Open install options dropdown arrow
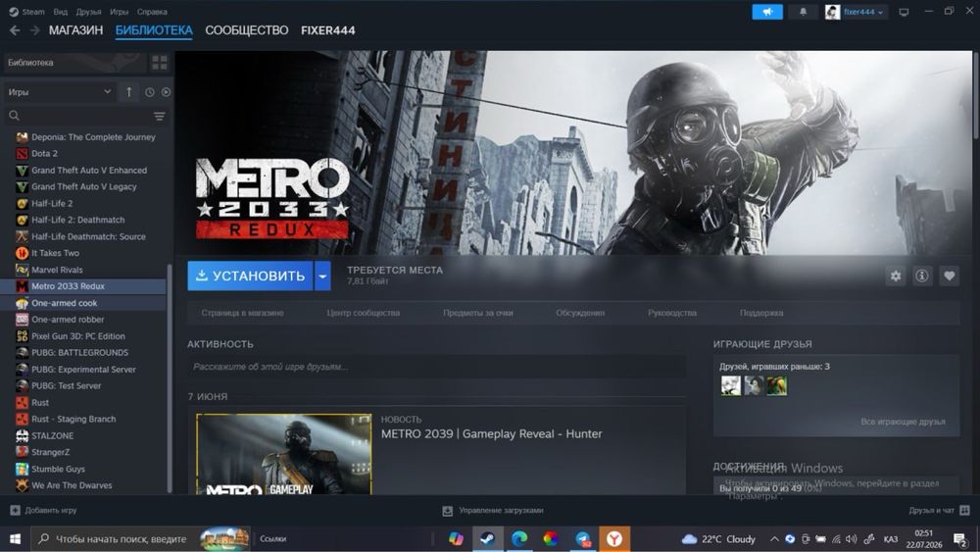 322,276
